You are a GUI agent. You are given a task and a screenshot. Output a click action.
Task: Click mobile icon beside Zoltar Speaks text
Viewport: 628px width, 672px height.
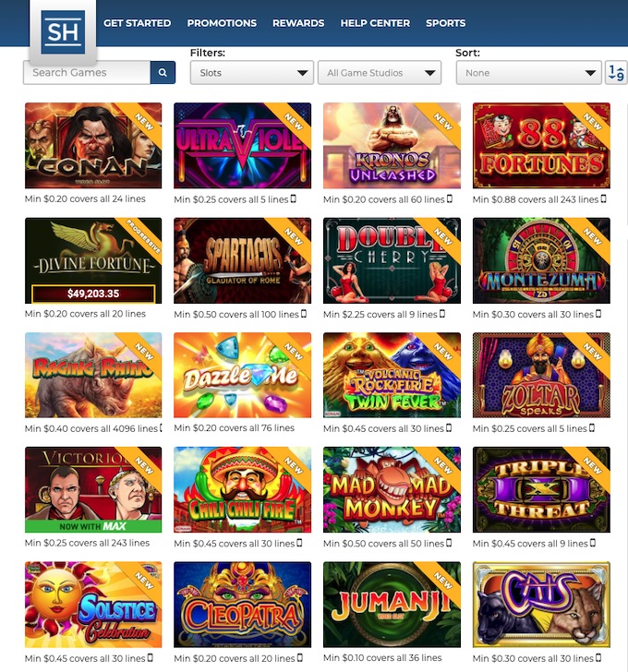click(592, 427)
